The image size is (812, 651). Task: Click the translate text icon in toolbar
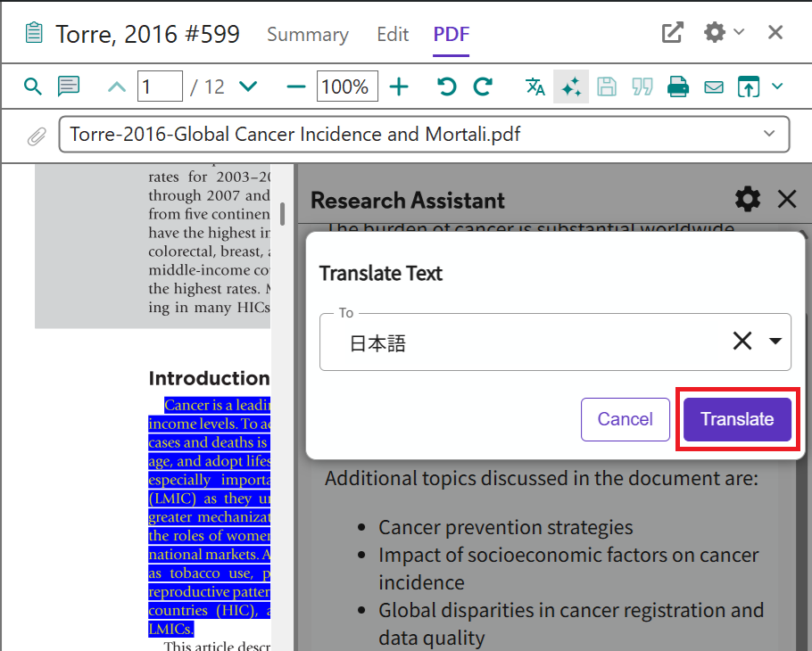(535, 87)
